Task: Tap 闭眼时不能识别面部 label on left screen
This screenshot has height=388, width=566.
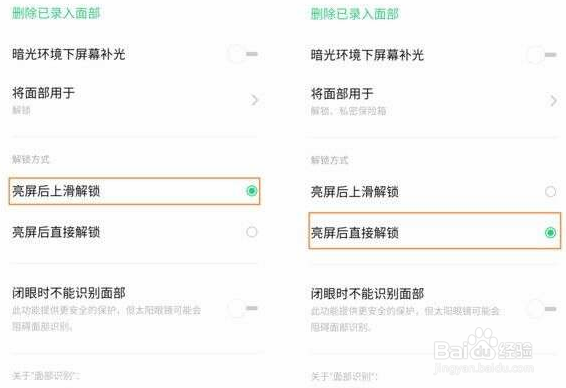Action: [x=69, y=292]
